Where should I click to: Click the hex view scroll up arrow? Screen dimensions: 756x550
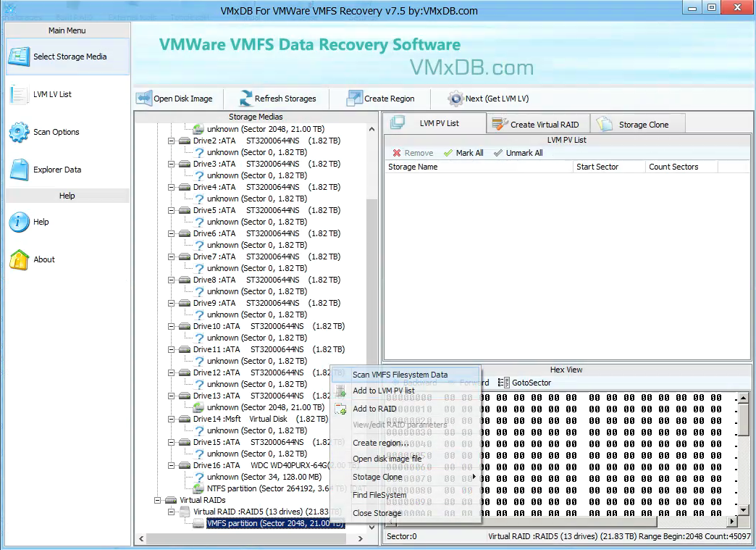pos(743,398)
